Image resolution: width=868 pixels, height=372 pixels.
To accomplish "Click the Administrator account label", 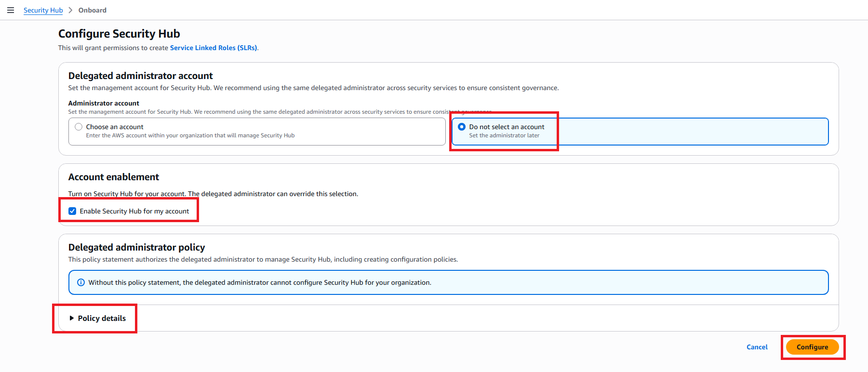I will click(x=104, y=103).
